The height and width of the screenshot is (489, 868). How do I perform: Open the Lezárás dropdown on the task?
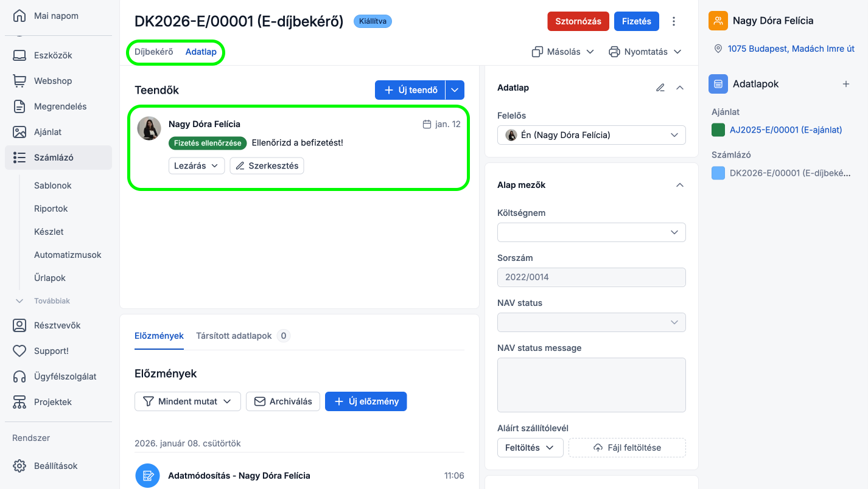196,165
